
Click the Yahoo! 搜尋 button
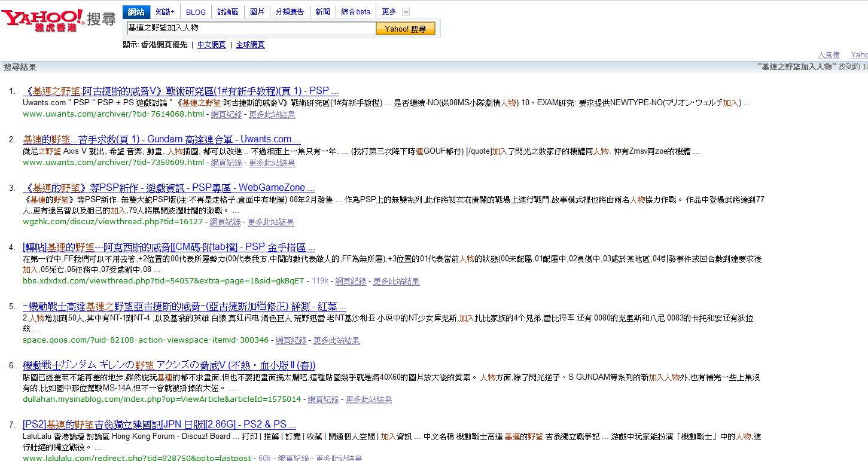point(406,29)
